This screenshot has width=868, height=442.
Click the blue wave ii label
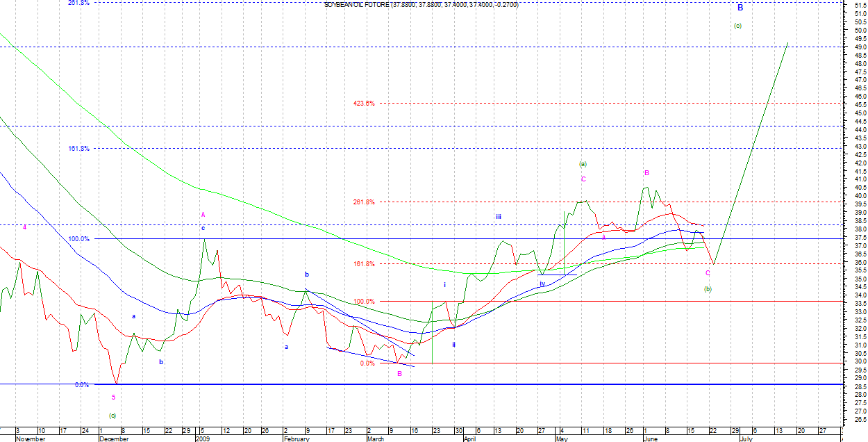453,344
